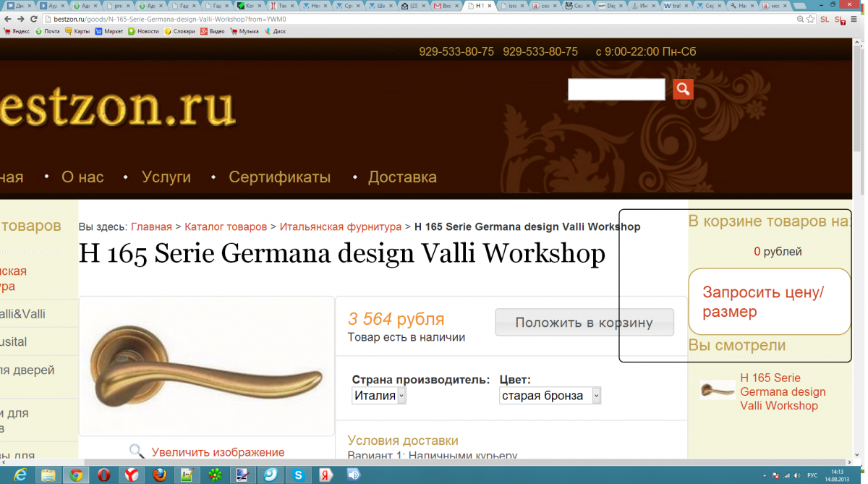Open the Услуги navigation item
This screenshot has height=484, width=868.
(166, 177)
